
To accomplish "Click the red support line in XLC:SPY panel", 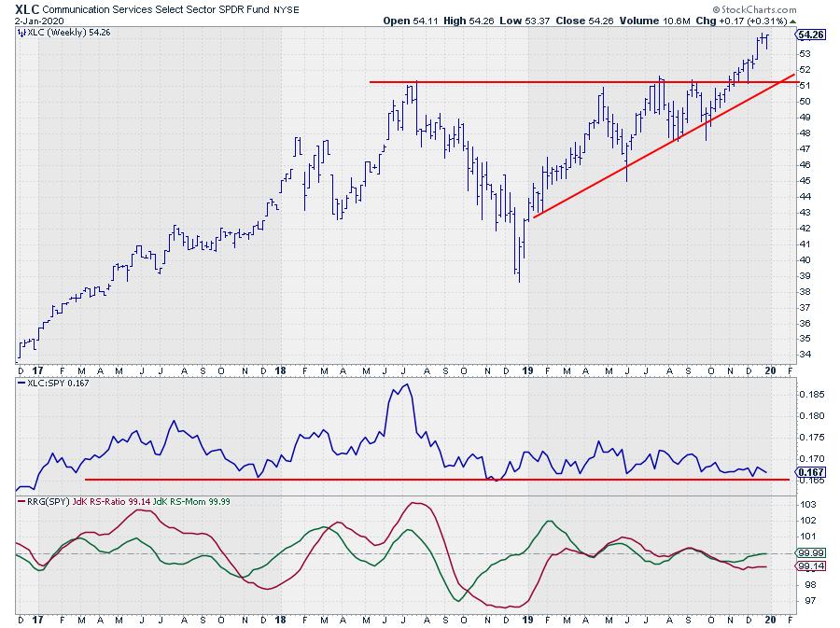I will pyautogui.click(x=437, y=480).
